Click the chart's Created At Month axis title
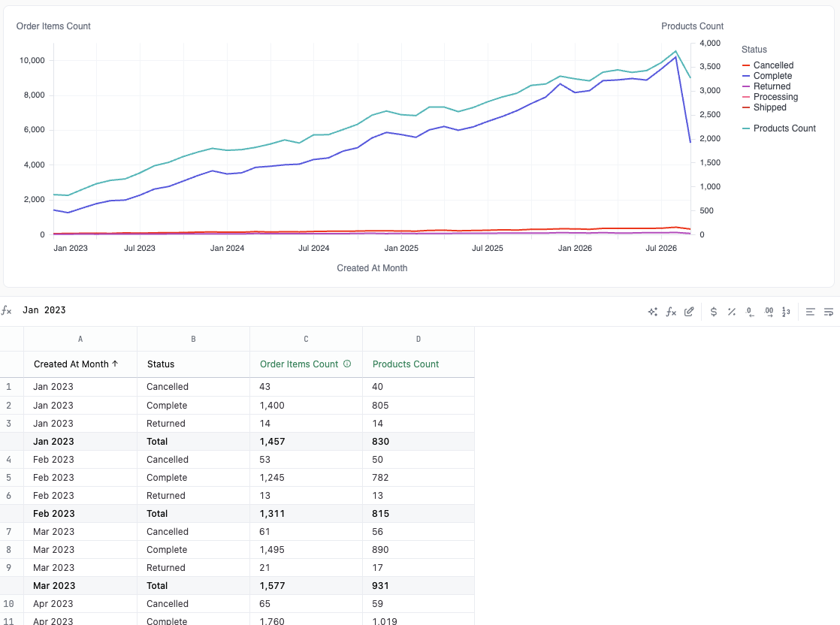 pyautogui.click(x=372, y=267)
